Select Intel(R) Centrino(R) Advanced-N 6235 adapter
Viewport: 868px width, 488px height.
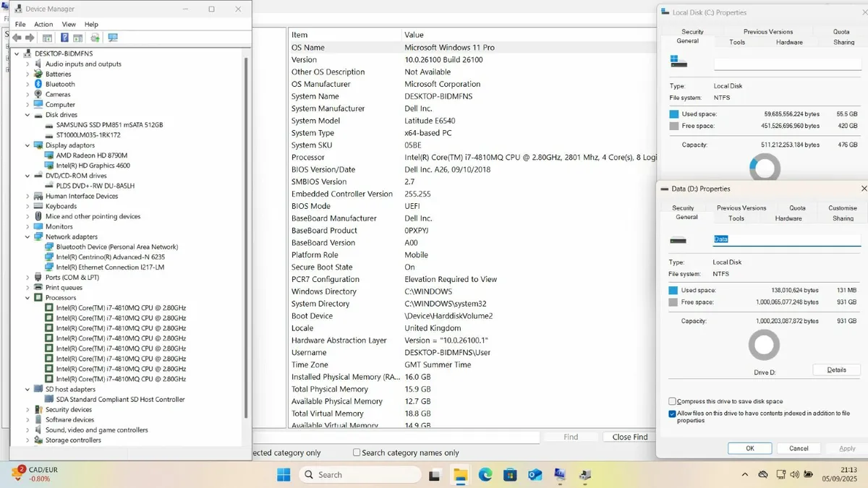click(110, 257)
